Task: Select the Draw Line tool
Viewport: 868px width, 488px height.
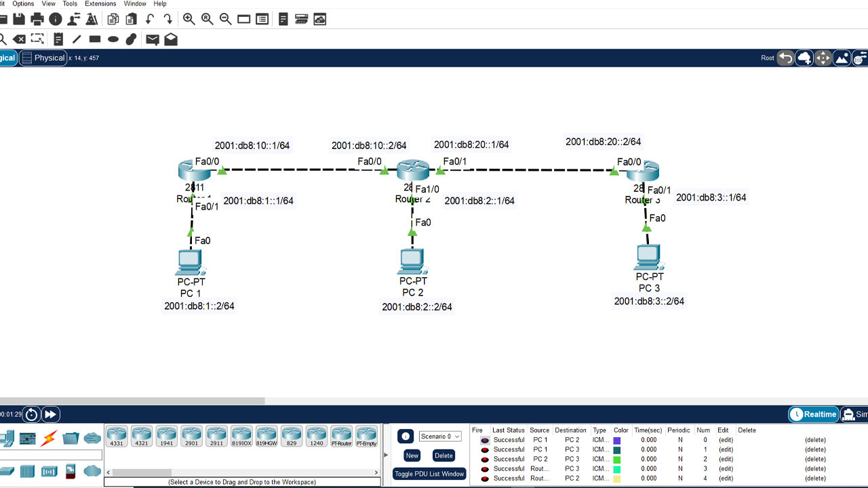Action: click(x=77, y=39)
